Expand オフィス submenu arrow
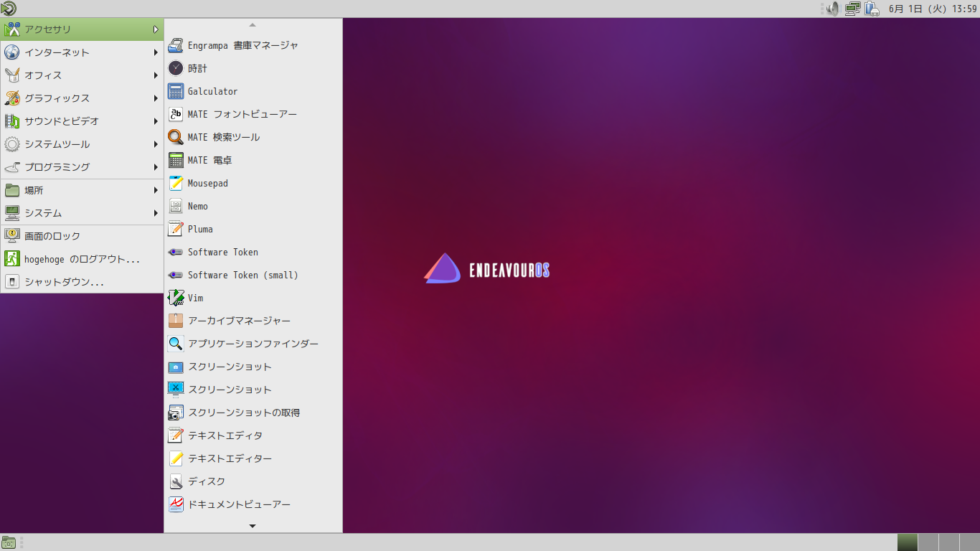980x551 pixels. [x=156, y=75]
